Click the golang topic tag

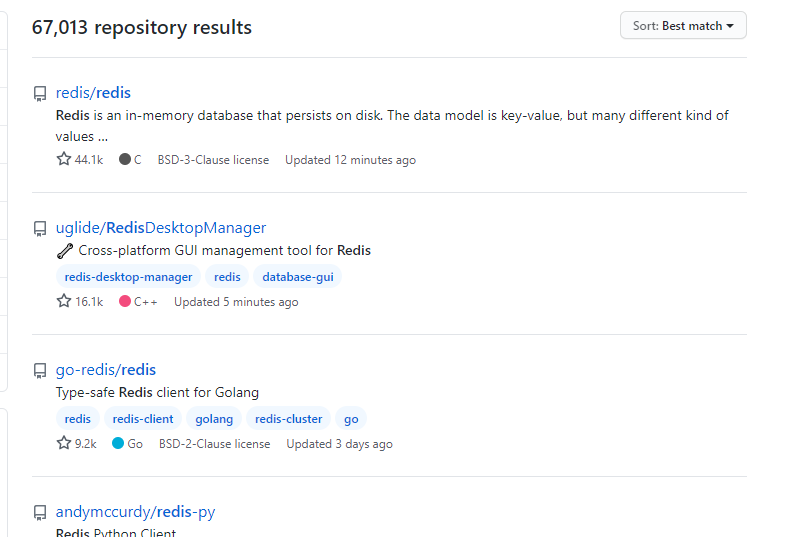[214, 419]
